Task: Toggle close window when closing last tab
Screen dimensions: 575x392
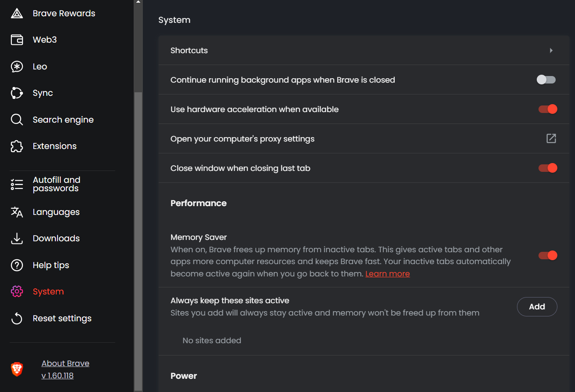Action: tap(548, 168)
